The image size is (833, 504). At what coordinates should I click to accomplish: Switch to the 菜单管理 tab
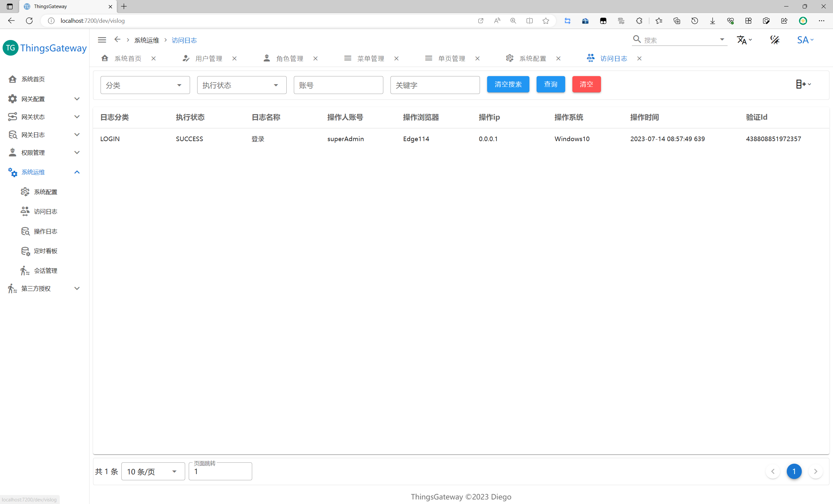[x=370, y=59]
